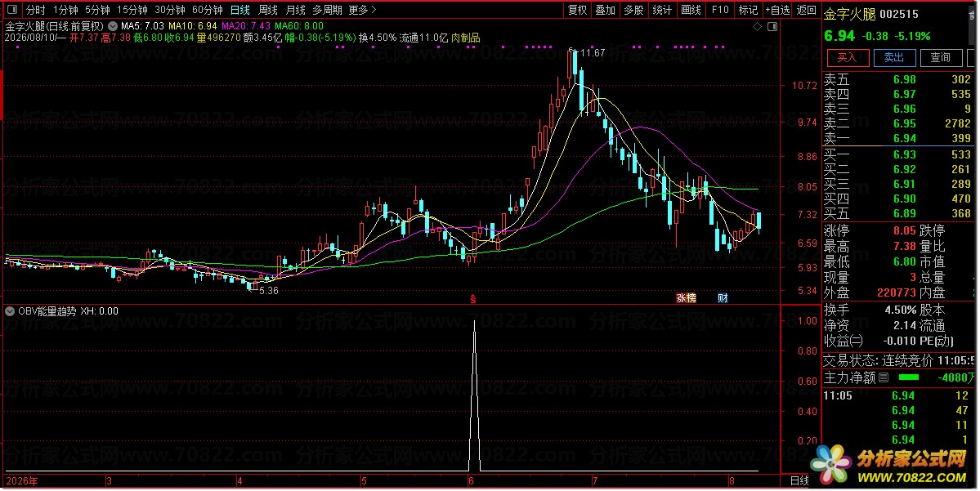The height and width of the screenshot is (491, 980).
Task: Select the 60分钟 period tab
Action: (x=207, y=10)
